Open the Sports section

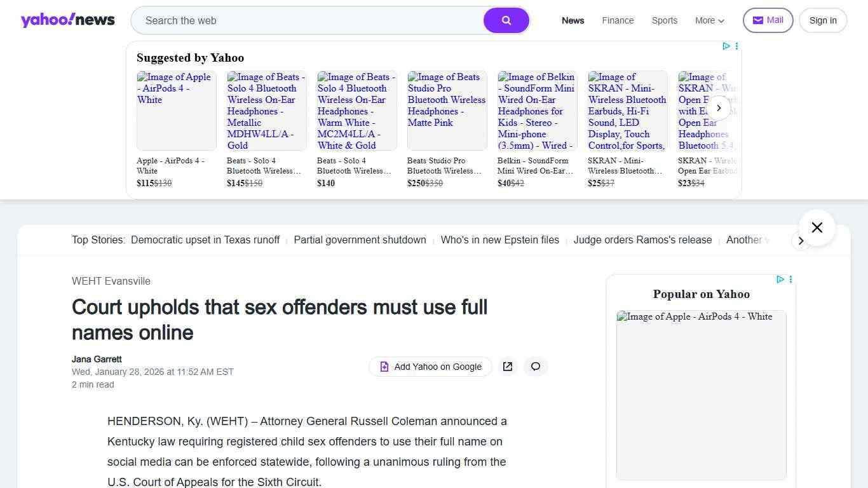click(x=664, y=20)
